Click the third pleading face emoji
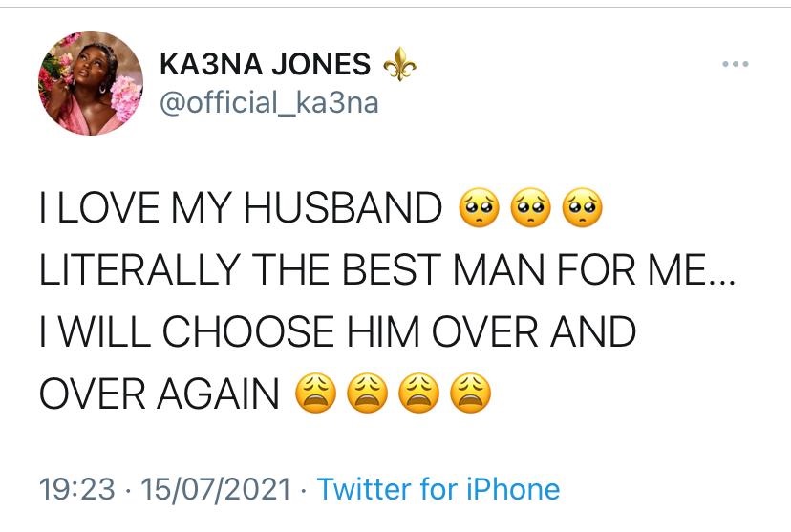The height and width of the screenshot is (532, 791). [x=582, y=207]
